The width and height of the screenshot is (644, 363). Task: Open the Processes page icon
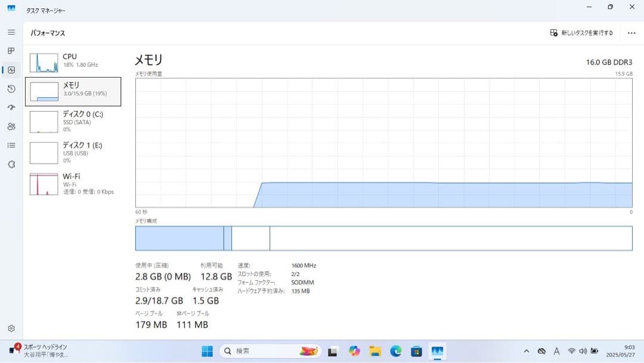(x=11, y=51)
